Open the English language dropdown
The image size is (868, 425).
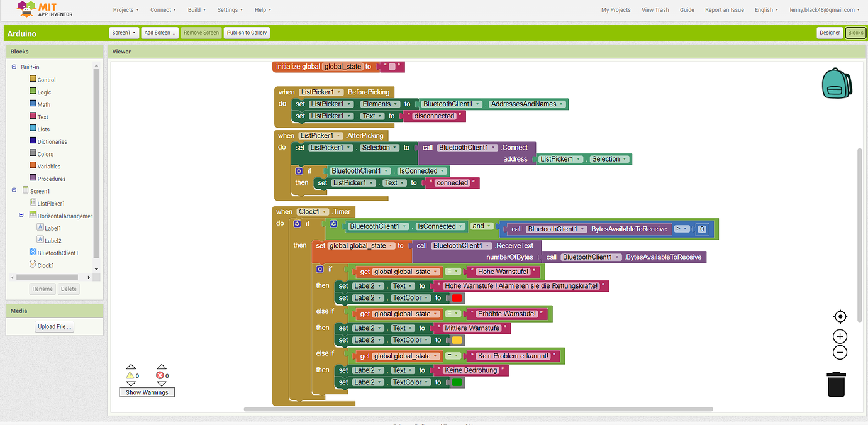tap(766, 10)
